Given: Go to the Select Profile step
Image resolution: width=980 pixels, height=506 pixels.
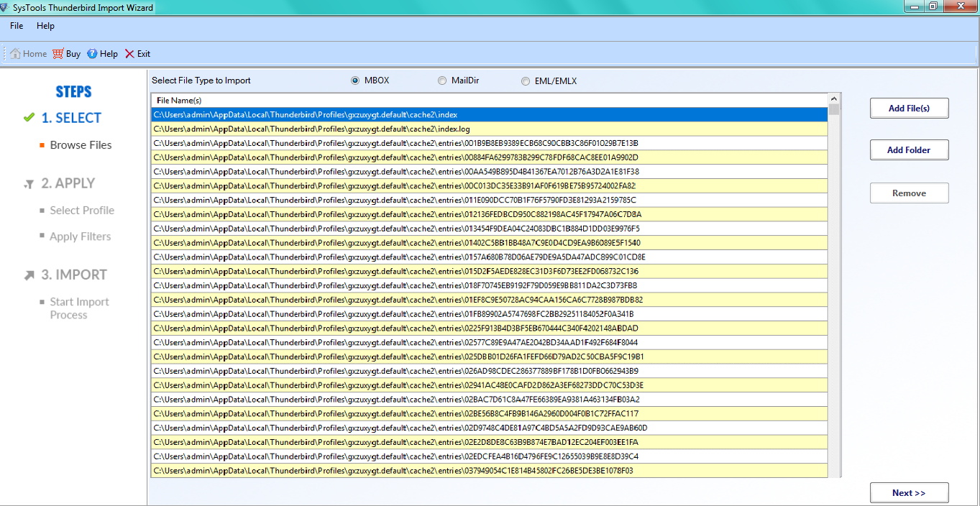Looking at the screenshot, I should pos(82,210).
